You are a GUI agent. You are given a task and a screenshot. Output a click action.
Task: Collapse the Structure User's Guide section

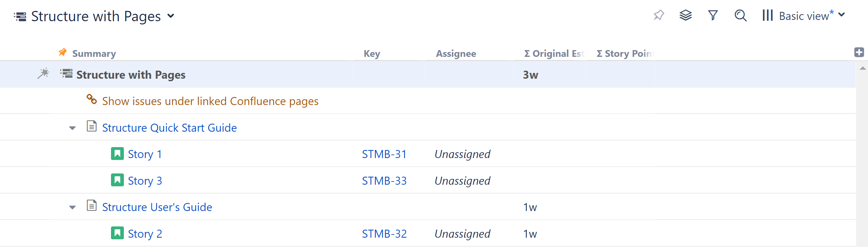pos(72,207)
